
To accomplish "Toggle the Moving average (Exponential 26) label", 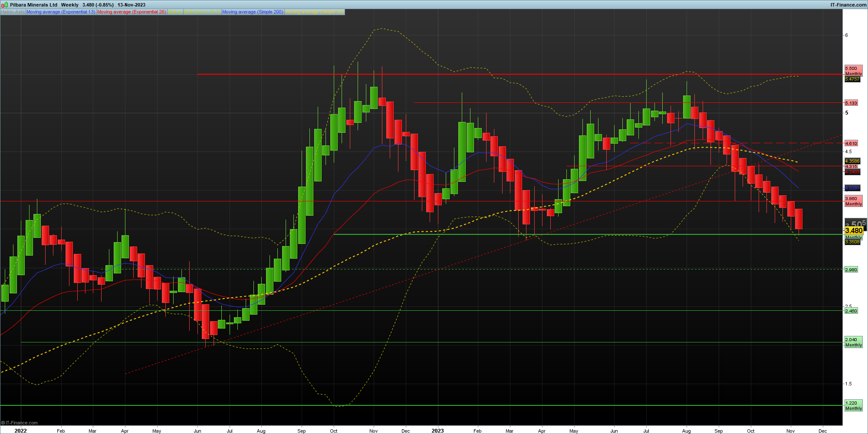I will pos(131,12).
